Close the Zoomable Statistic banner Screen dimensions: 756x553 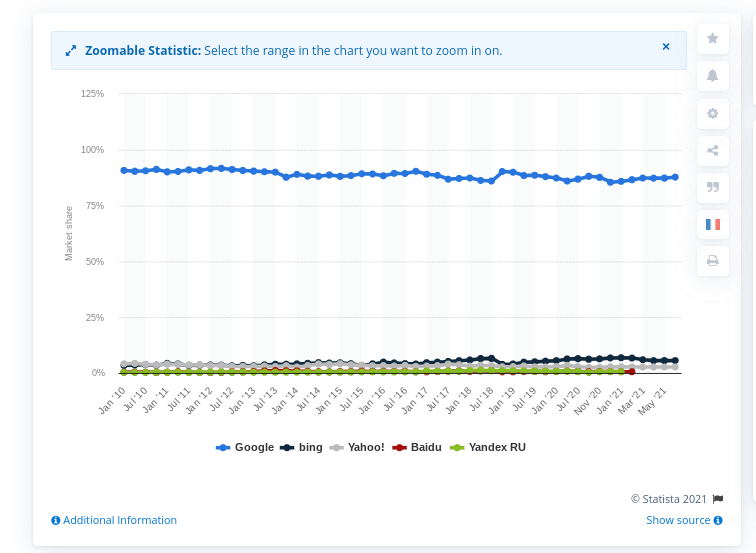point(666,47)
